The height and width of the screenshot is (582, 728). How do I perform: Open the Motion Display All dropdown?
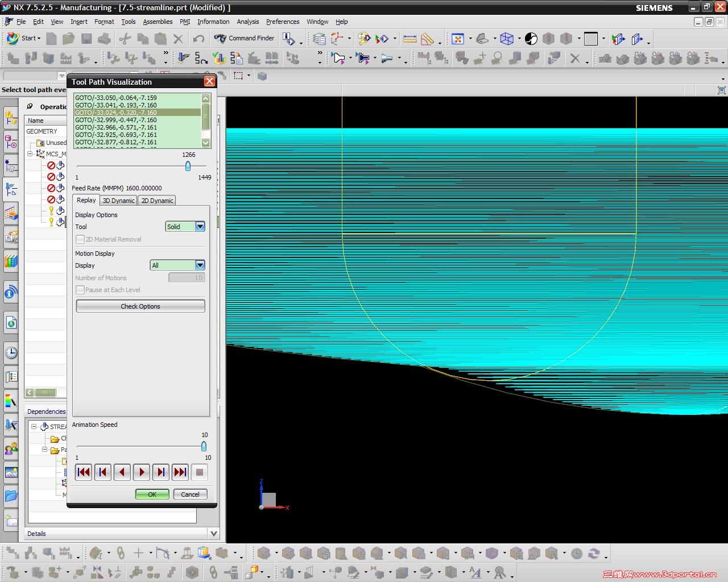click(x=200, y=265)
